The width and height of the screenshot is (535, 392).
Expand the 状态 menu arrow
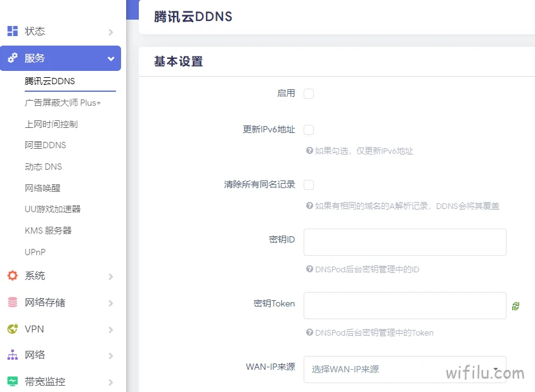pyautogui.click(x=111, y=32)
